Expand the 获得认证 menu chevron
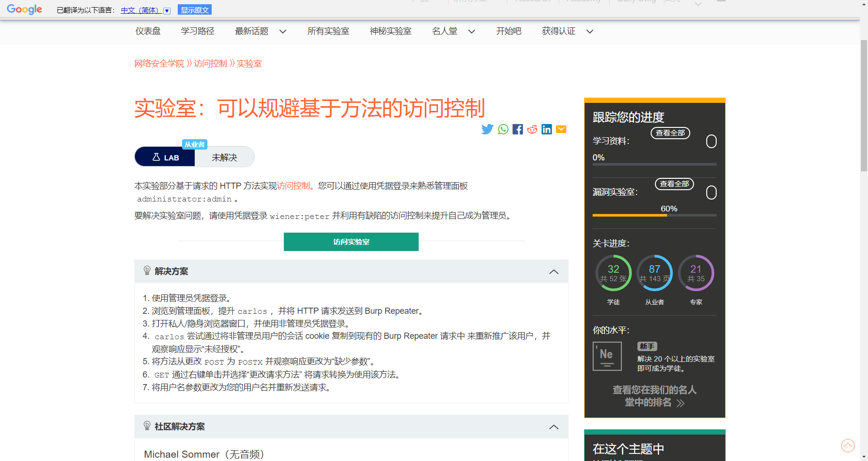868x461 pixels. (589, 32)
